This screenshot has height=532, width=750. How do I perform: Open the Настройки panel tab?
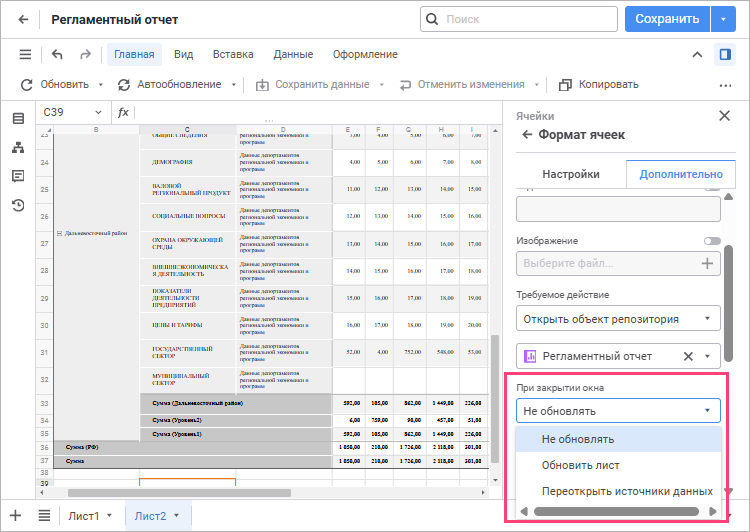(571, 174)
